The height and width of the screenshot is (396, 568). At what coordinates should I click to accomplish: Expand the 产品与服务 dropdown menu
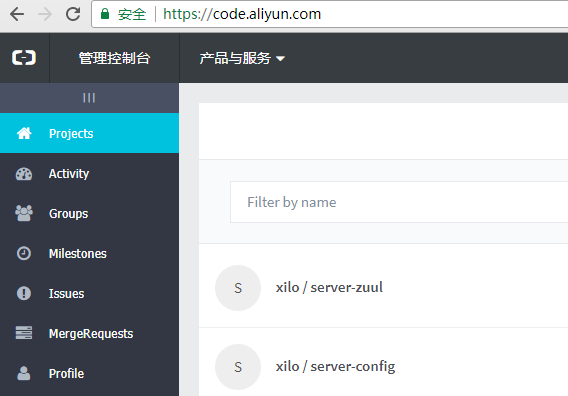242,58
